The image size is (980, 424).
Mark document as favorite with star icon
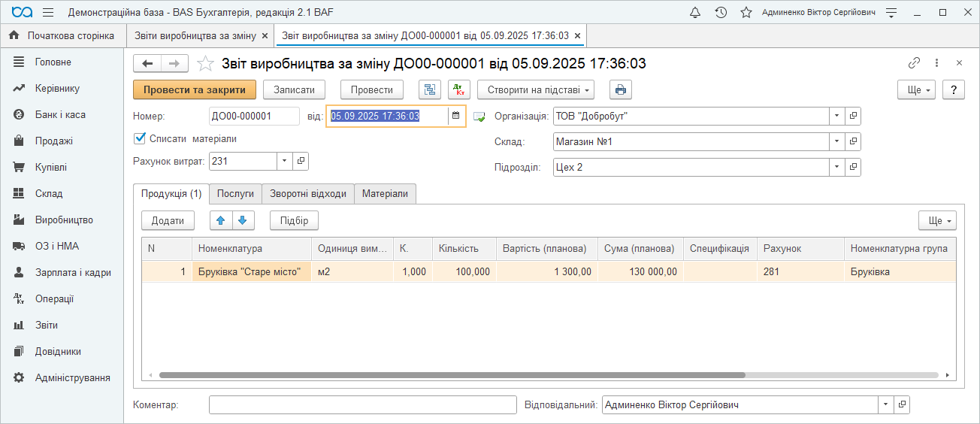click(x=204, y=64)
